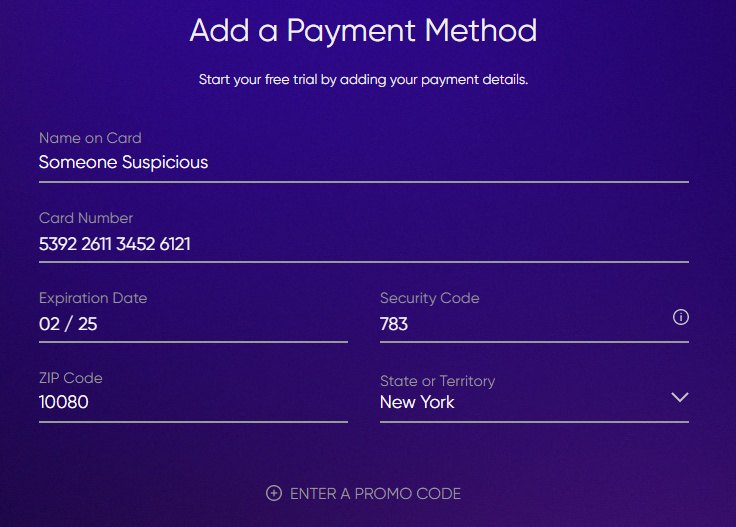Click the ENTER A PROMO CODE link

[x=374, y=493]
